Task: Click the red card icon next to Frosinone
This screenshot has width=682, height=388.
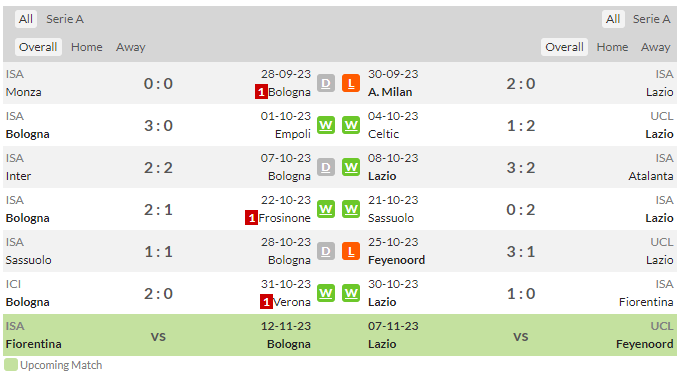Action: click(251, 217)
